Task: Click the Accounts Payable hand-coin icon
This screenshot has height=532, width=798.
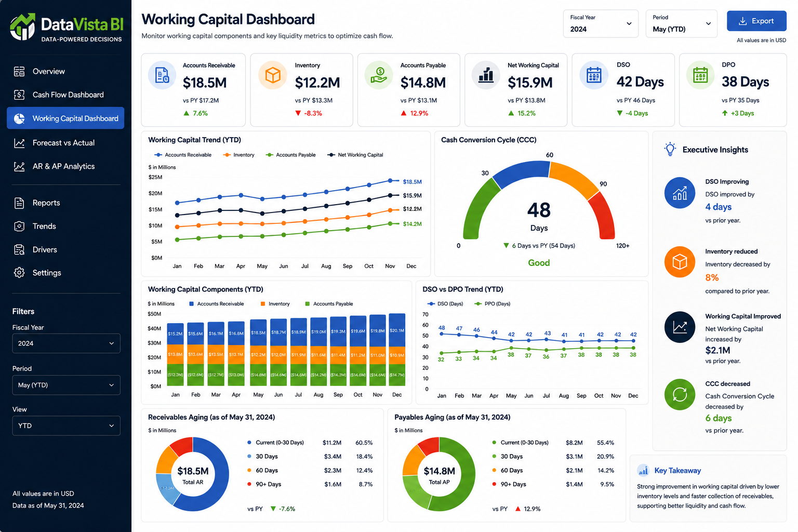Action: pos(379,75)
